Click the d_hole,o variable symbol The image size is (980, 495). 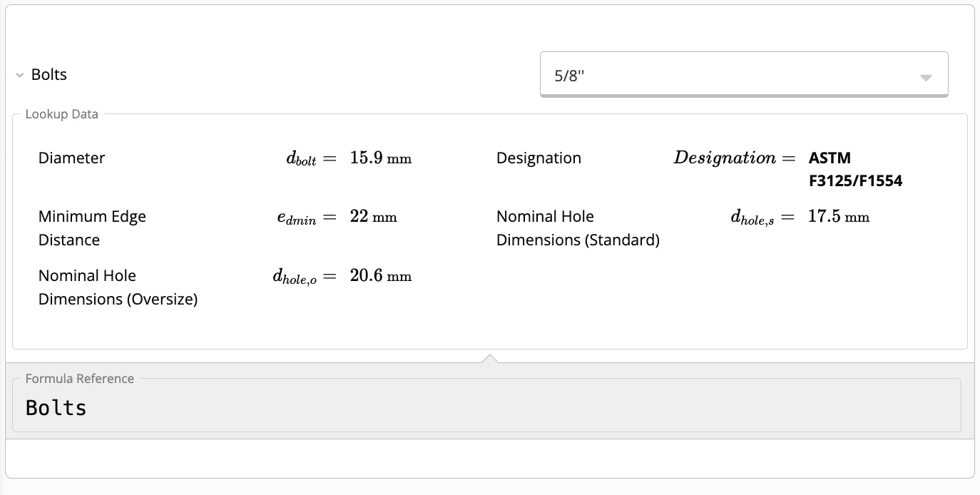pyautogui.click(x=294, y=277)
